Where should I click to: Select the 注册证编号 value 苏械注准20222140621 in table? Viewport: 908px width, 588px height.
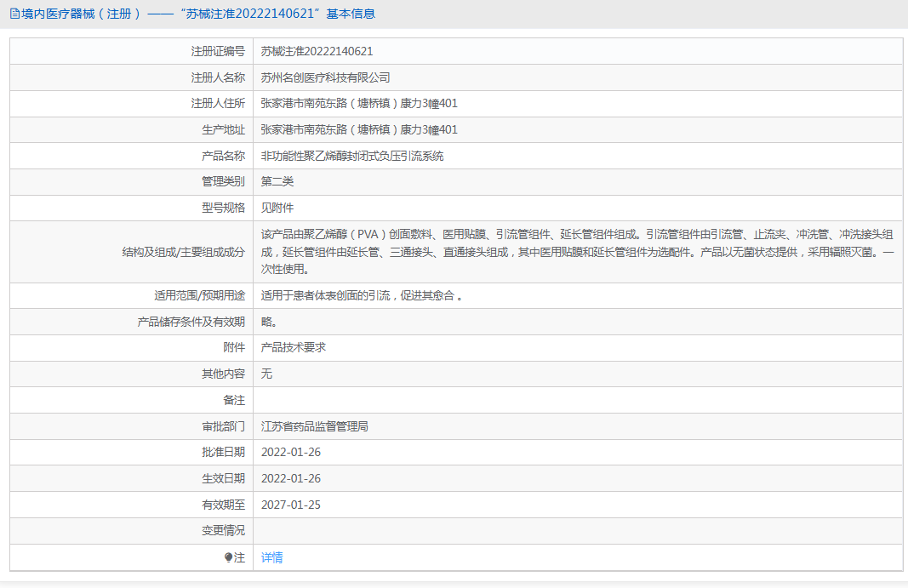tap(317, 51)
